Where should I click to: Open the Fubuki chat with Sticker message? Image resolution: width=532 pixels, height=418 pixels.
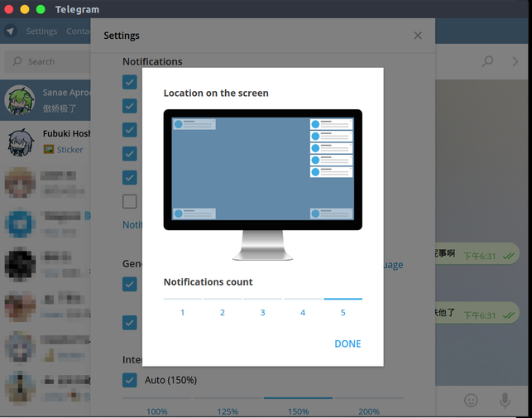(x=46, y=142)
